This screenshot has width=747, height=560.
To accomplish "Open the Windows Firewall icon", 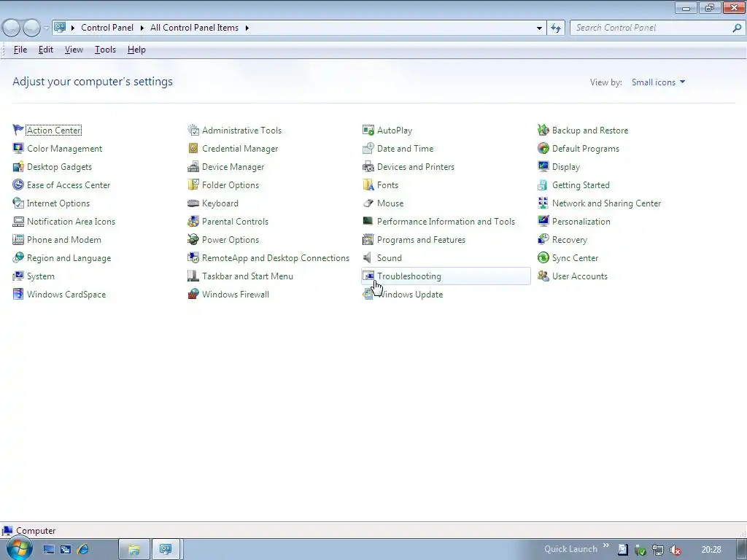I will tap(193, 295).
